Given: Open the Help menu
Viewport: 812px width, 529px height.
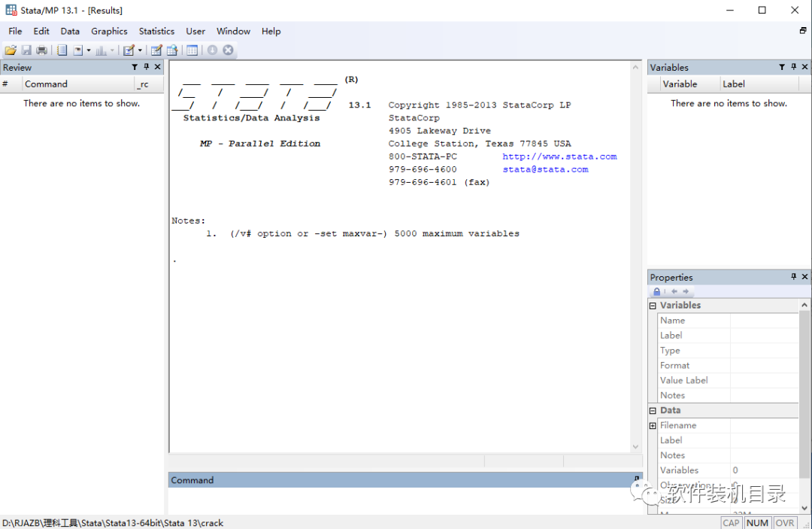Looking at the screenshot, I should pyautogui.click(x=271, y=31).
